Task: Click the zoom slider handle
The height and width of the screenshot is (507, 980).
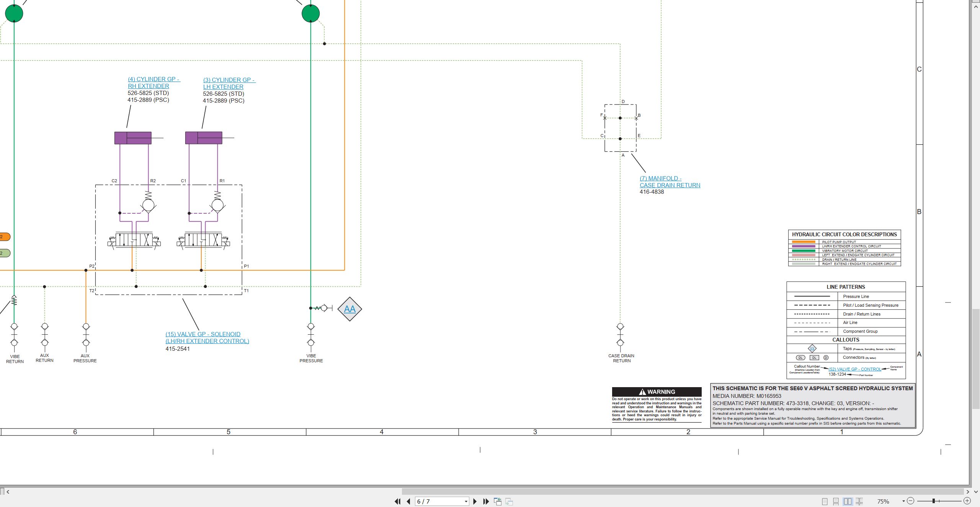Action: point(934,501)
